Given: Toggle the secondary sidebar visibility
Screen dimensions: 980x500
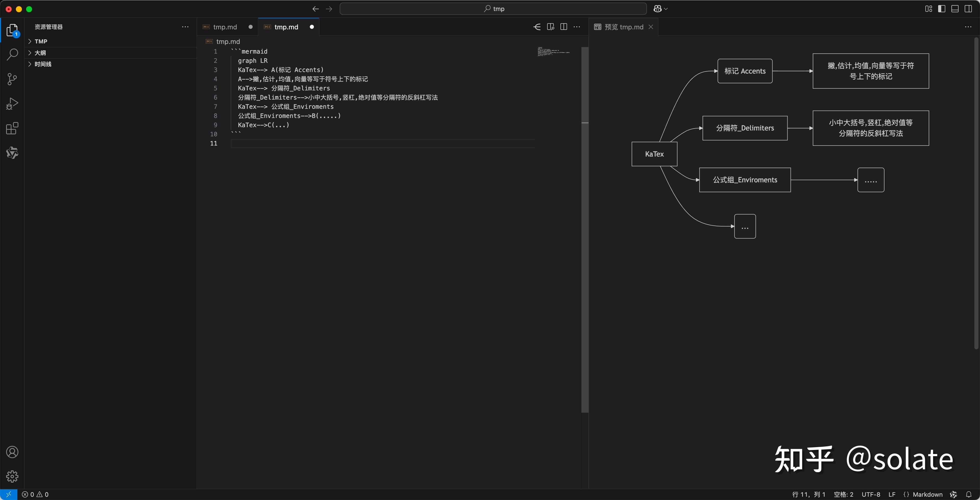Looking at the screenshot, I should (x=968, y=8).
